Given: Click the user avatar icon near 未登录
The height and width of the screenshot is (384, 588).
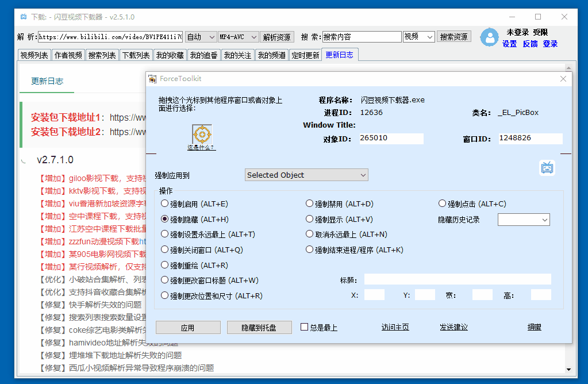Looking at the screenshot, I should coord(489,37).
